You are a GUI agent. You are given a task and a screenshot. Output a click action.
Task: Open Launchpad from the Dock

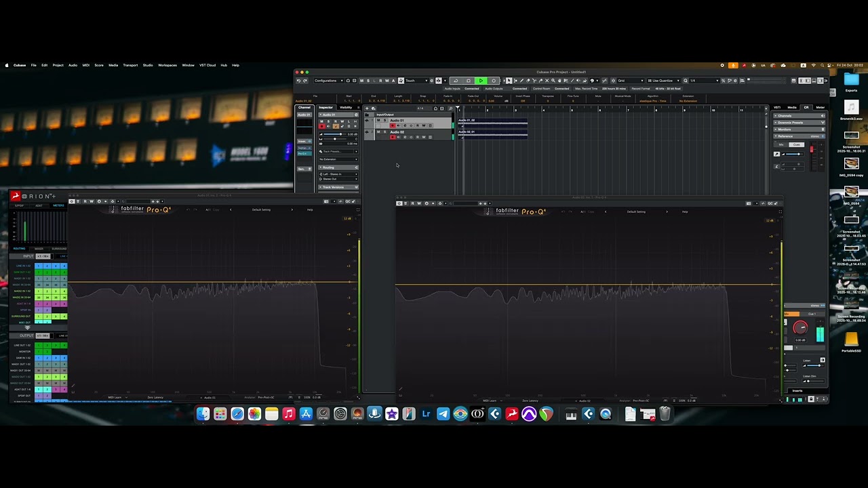[x=220, y=414]
